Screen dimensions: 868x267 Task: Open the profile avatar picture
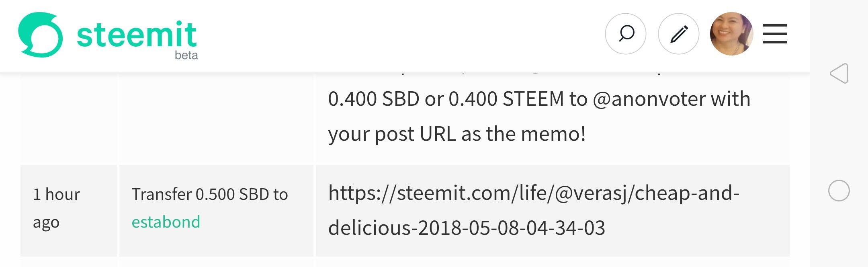point(731,34)
